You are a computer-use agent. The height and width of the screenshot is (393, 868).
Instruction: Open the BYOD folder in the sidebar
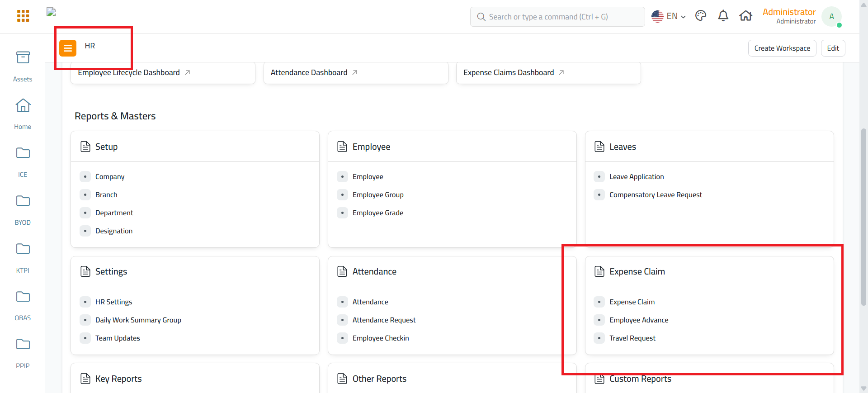click(x=23, y=210)
